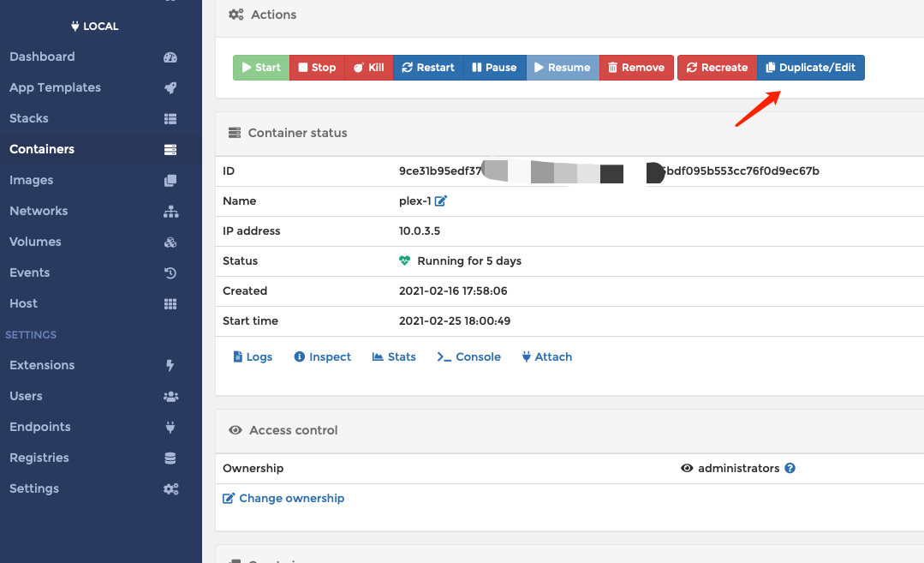The height and width of the screenshot is (563, 924).
Task: Click the eye icon beside Access control
Action: tap(235, 430)
